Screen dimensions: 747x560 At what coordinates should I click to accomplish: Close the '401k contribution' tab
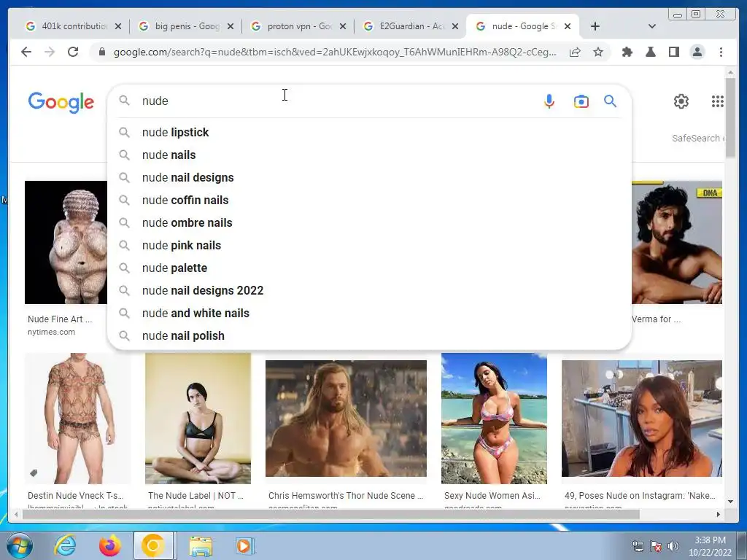(118, 27)
